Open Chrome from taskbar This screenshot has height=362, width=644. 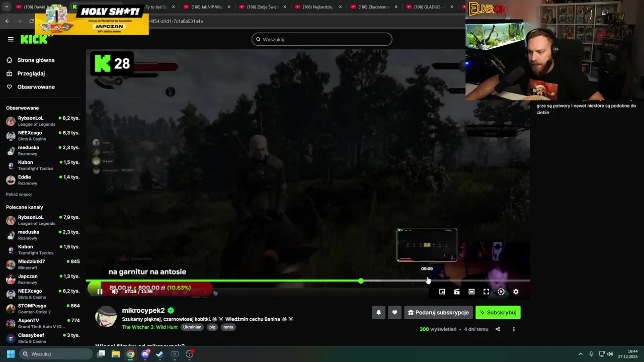tap(130, 354)
